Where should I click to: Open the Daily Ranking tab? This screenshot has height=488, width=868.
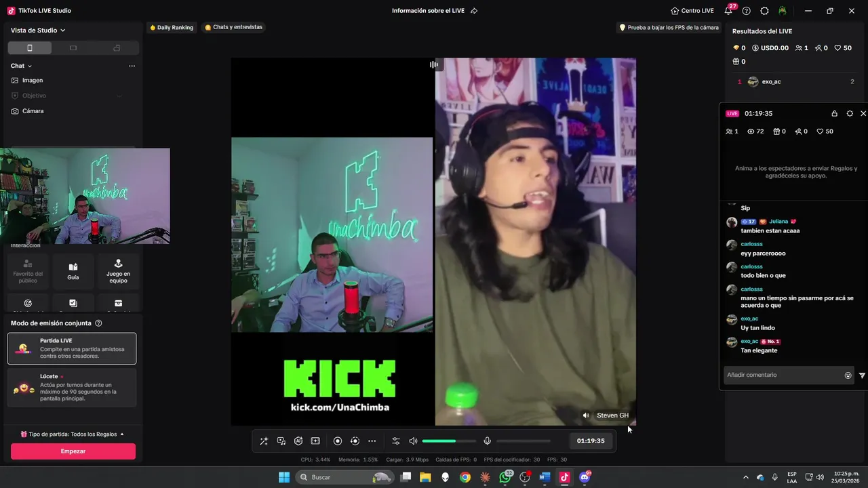pyautogui.click(x=172, y=27)
